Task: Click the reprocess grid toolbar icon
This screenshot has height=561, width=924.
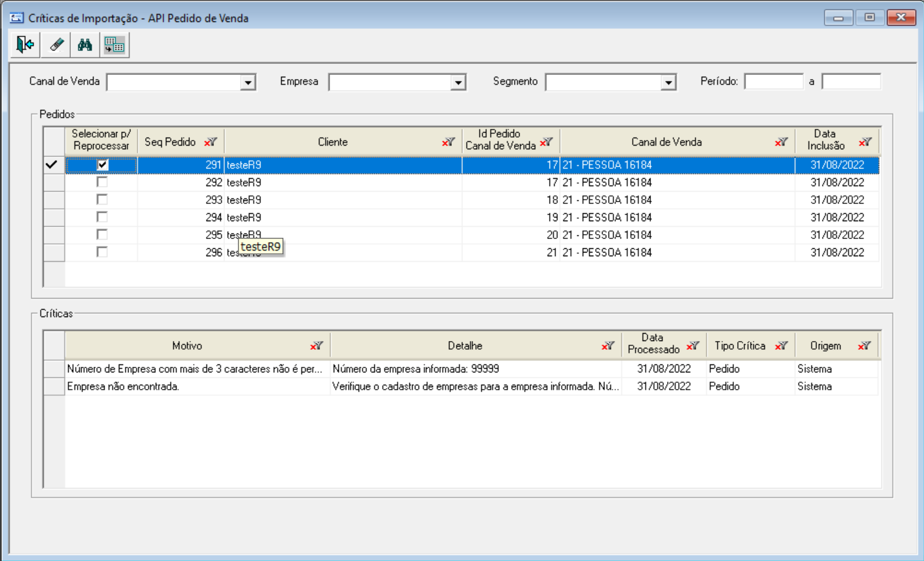Action: click(114, 45)
